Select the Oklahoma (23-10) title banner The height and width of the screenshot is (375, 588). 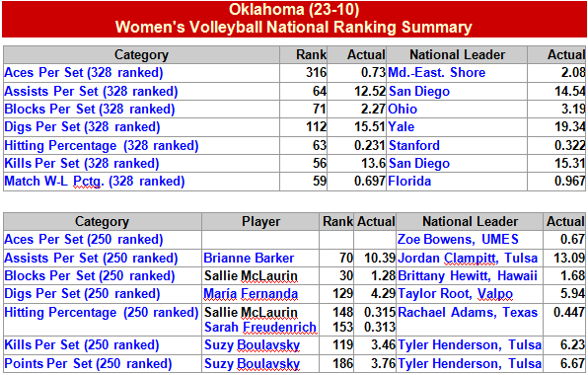pyautogui.click(x=294, y=19)
